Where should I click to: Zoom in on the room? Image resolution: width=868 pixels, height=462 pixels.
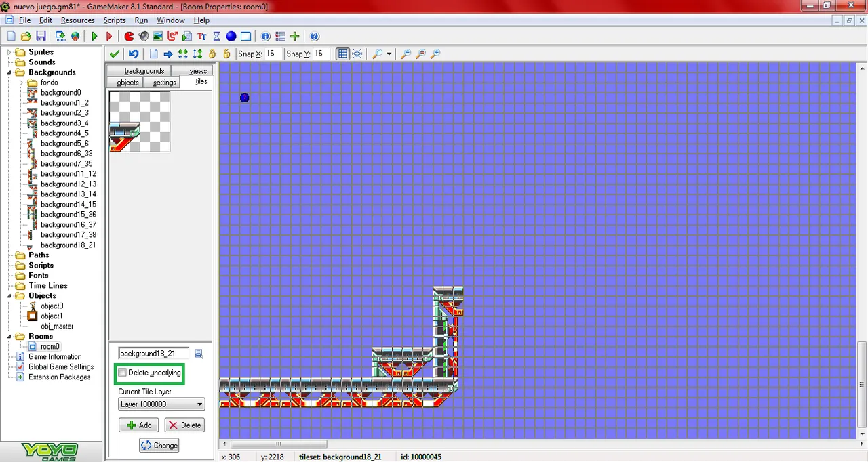(435, 54)
